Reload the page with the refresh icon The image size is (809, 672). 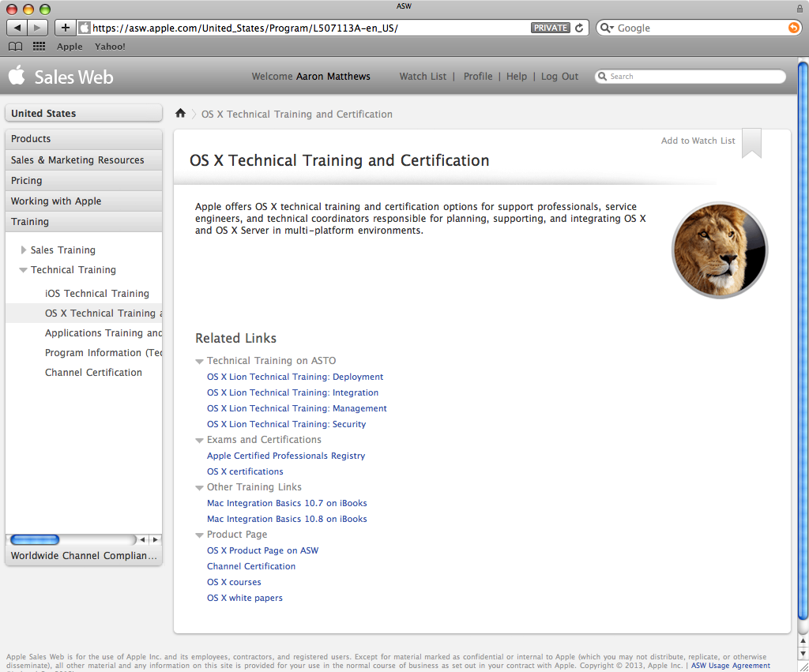(579, 28)
